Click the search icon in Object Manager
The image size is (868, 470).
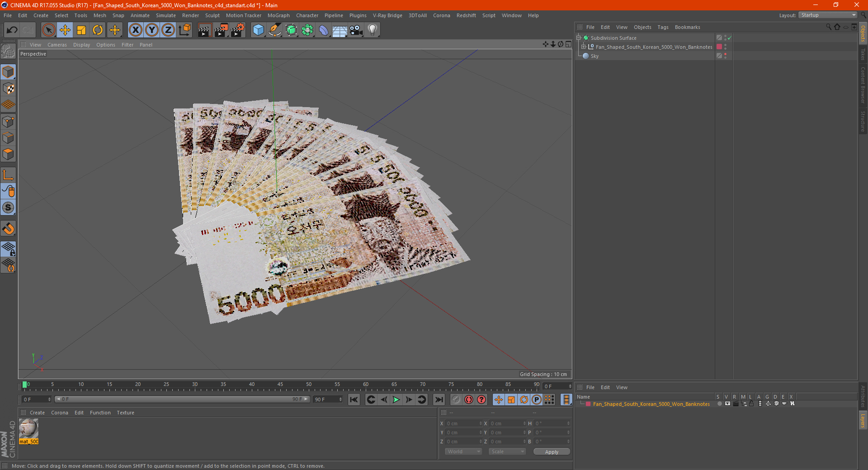828,27
